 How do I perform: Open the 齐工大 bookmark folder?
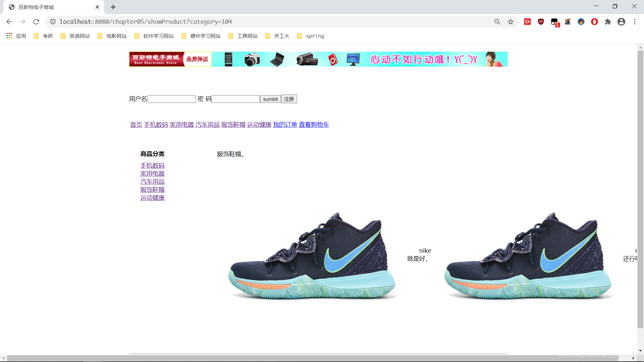click(x=277, y=36)
